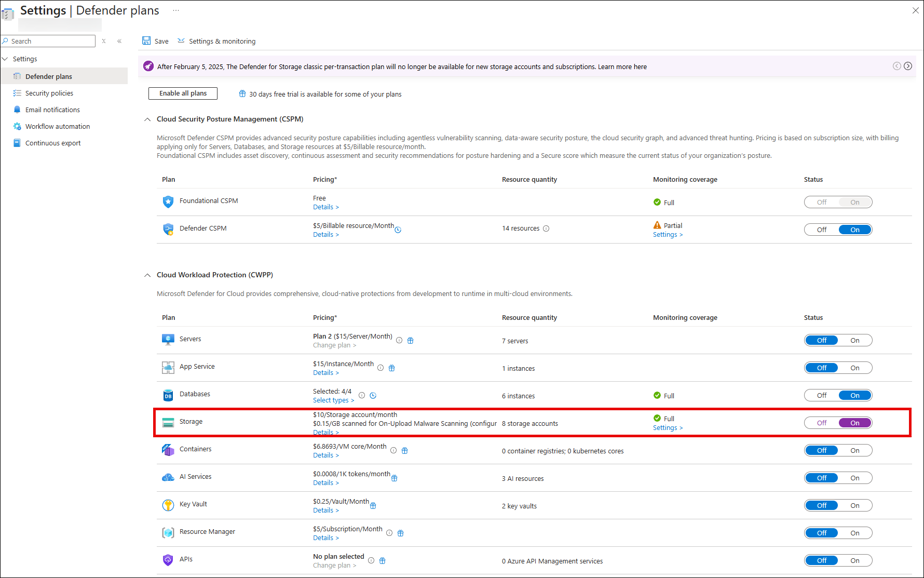This screenshot has height=578, width=924.
Task: Open Security policies in sidebar
Action: (49, 93)
